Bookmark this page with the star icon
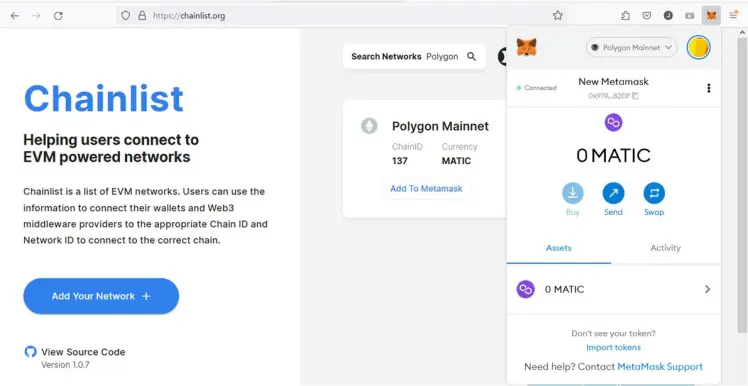This screenshot has width=748, height=386. click(x=558, y=16)
